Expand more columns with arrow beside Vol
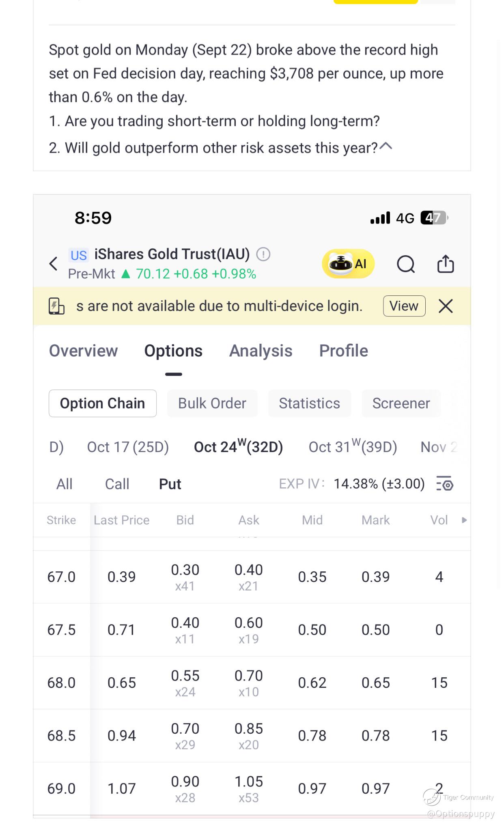This screenshot has height=825, width=504. click(x=464, y=520)
